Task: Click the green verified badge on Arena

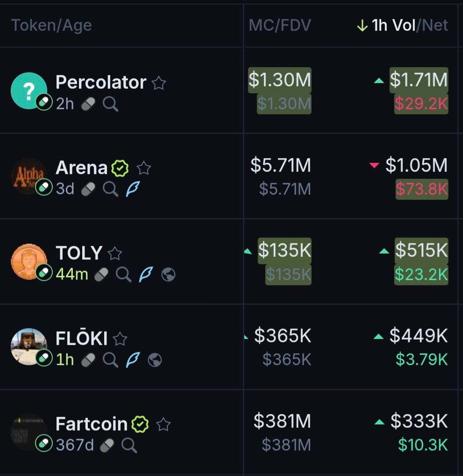Action: point(120,168)
